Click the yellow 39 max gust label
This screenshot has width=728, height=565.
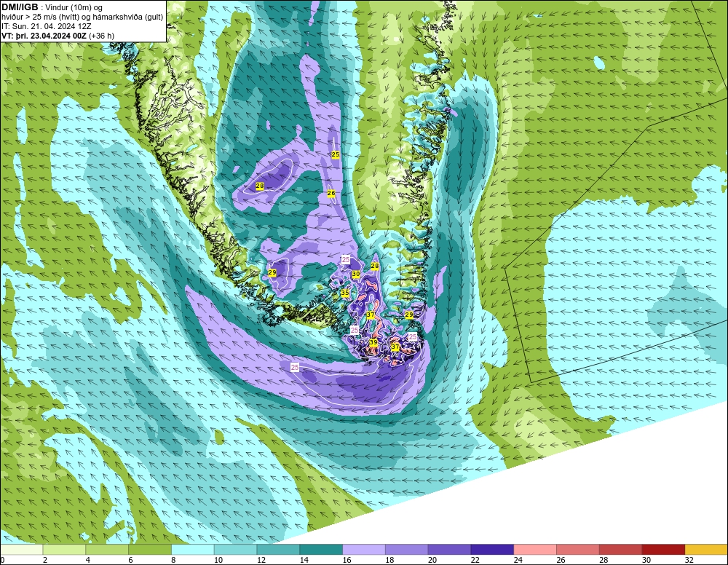point(373,342)
